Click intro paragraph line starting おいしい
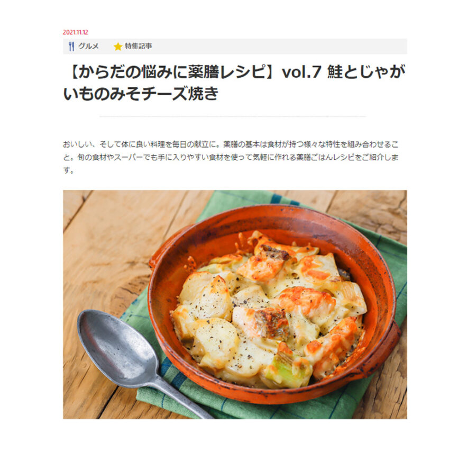476x452 pixels. [x=231, y=144]
